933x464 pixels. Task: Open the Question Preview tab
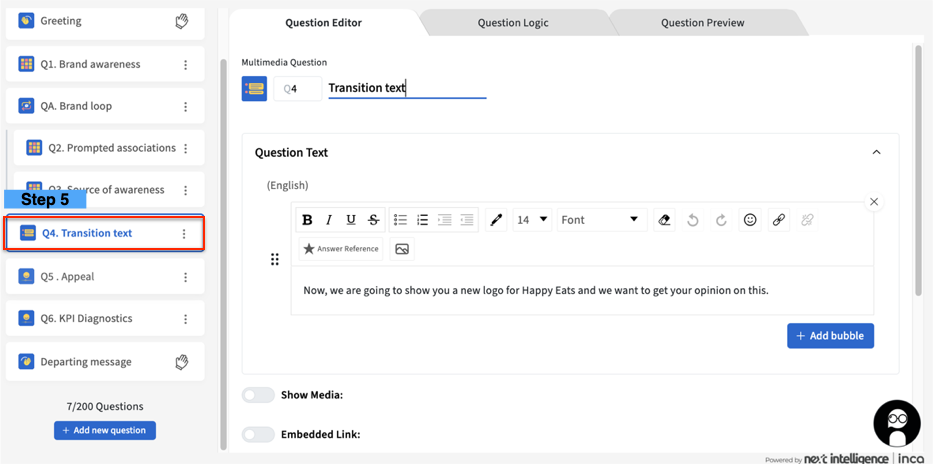(702, 23)
